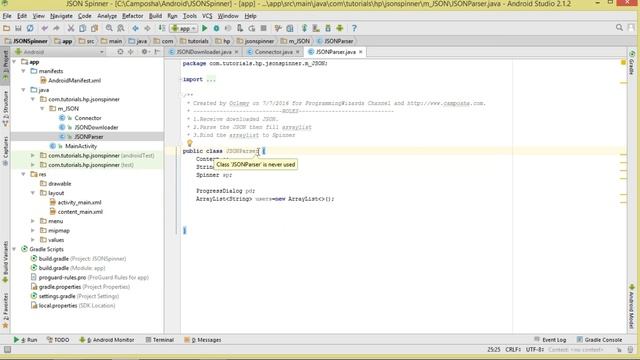
Task: Click the Help question mark icon
Action: click(x=354, y=28)
